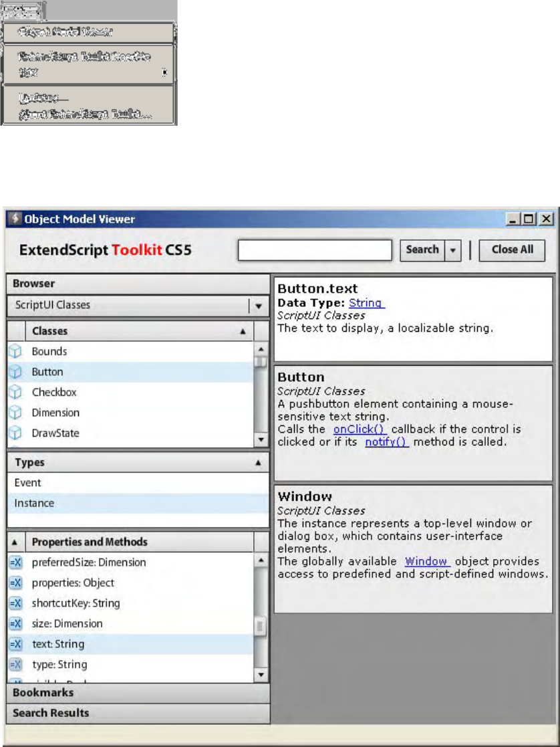Click the preferredSize property icon
The height and width of the screenshot is (747, 560).
(15, 562)
